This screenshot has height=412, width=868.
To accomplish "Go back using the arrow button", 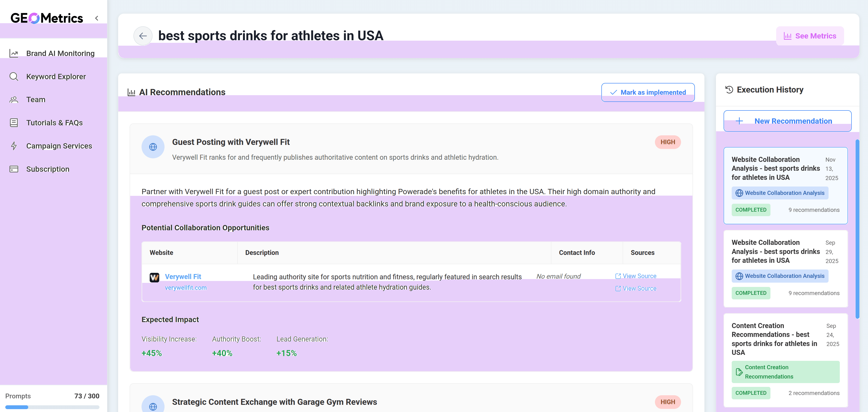I will [x=143, y=36].
